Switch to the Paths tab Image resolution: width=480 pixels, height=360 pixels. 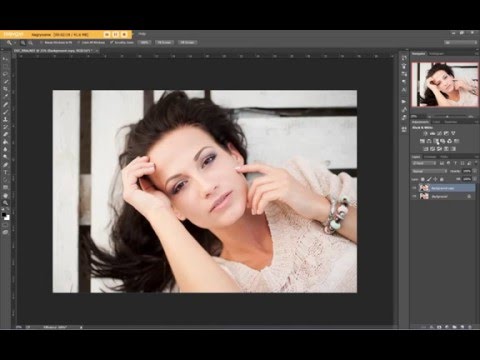tap(444, 157)
